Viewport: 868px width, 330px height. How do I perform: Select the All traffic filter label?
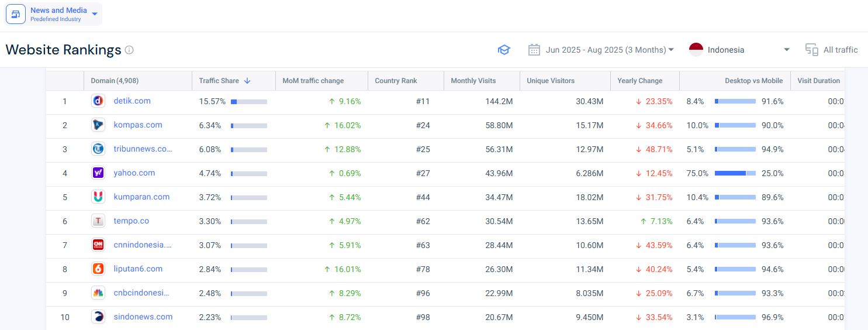tap(841, 50)
